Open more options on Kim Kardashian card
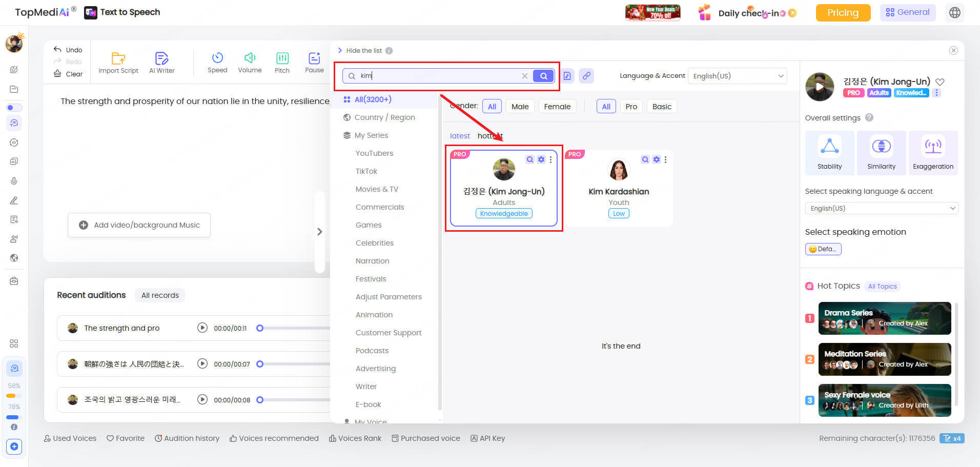 click(x=665, y=159)
